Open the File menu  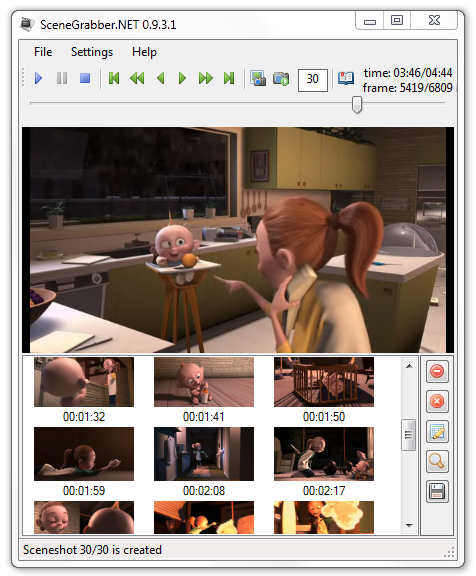[43, 52]
